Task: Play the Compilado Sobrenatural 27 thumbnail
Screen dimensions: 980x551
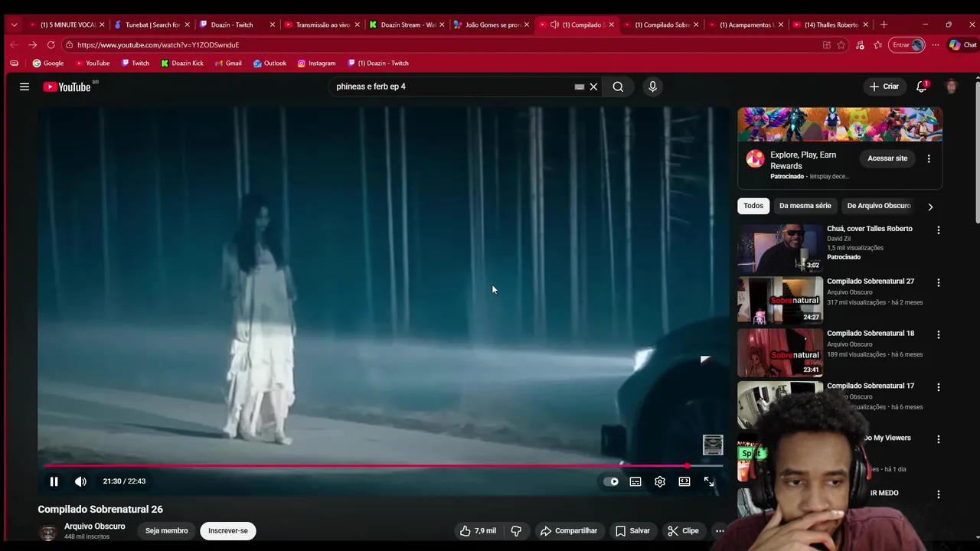Action: point(780,300)
